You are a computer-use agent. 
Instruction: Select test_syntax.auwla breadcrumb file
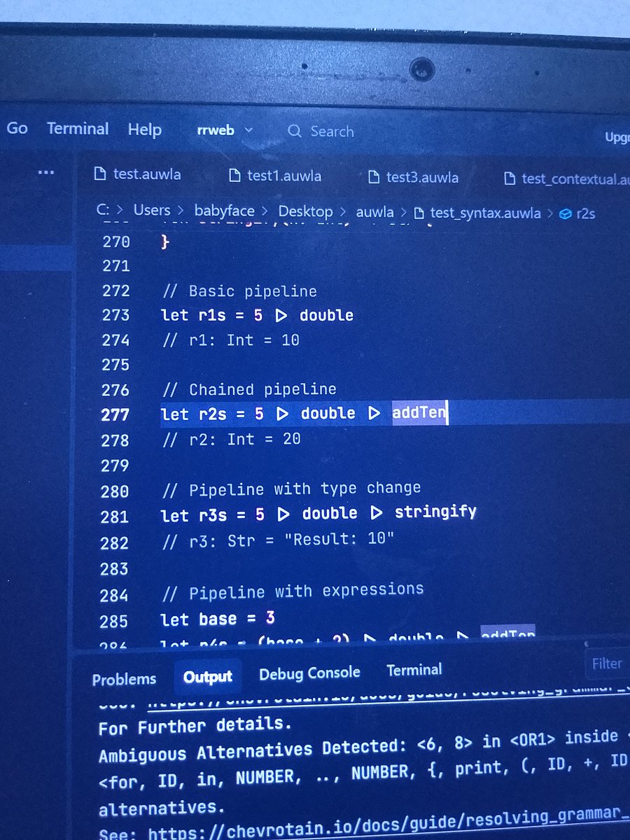tap(485, 213)
